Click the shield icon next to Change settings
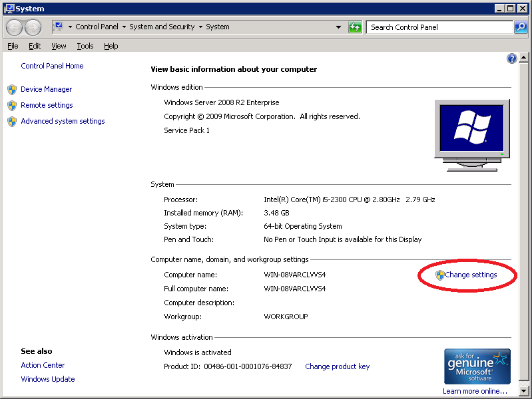Viewport: 532px width, 399px height. click(439, 275)
